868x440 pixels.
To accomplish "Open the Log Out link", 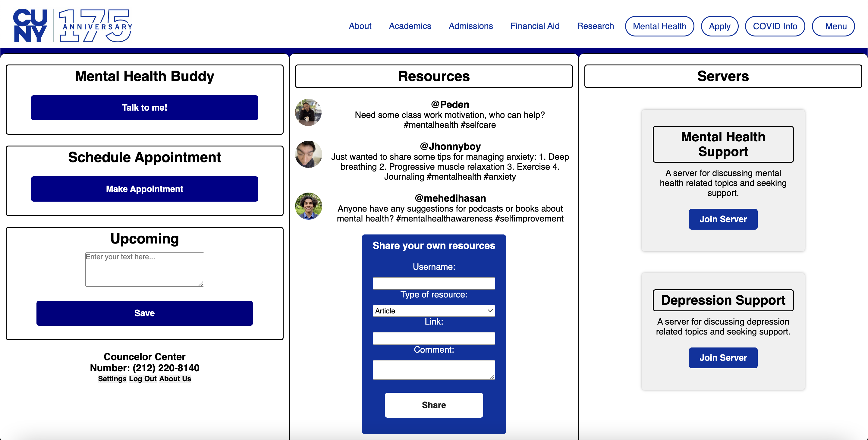I will point(143,379).
